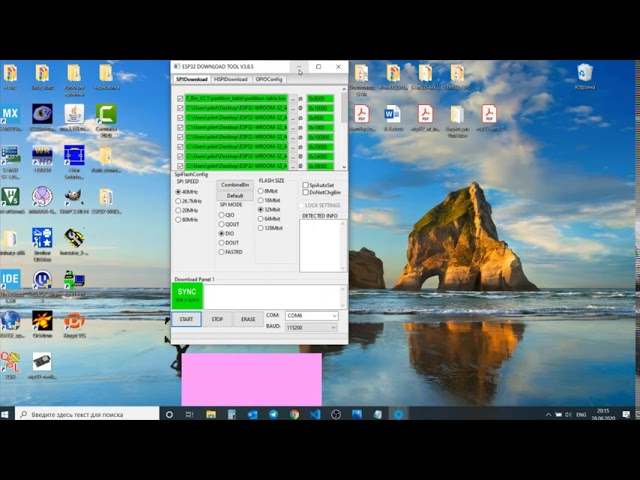Open Visual Studio Code from the taskbar

(315, 415)
